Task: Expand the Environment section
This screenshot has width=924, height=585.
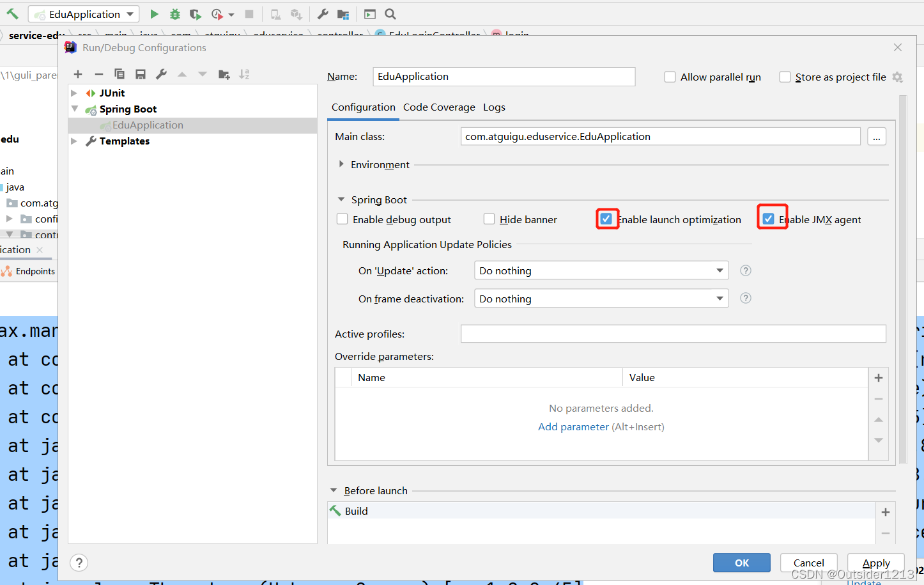Action: [341, 164]
